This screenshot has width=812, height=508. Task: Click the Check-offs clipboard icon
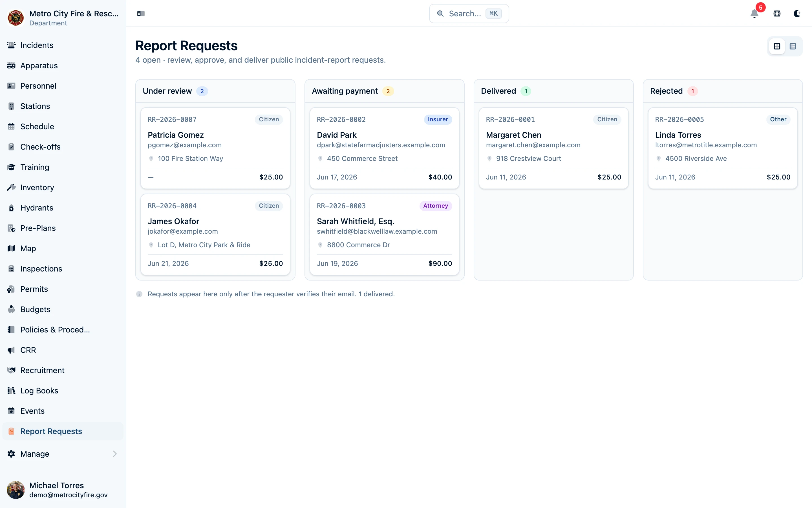11,147
